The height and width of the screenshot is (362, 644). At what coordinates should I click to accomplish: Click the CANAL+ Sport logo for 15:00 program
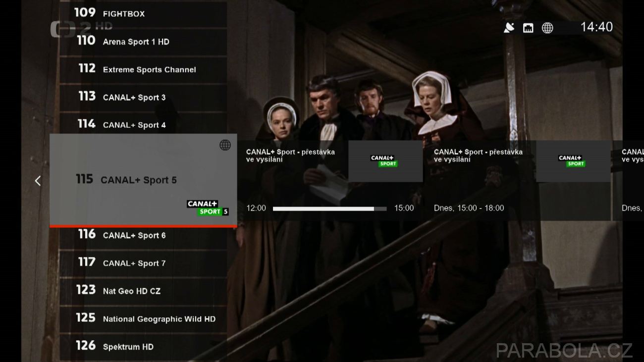tap(573, 161)
